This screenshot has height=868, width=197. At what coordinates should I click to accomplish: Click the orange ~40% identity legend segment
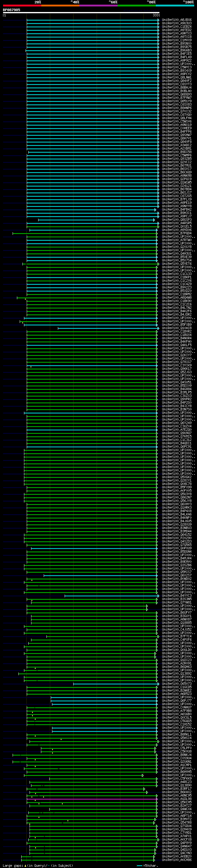click(x=60, y=6)
